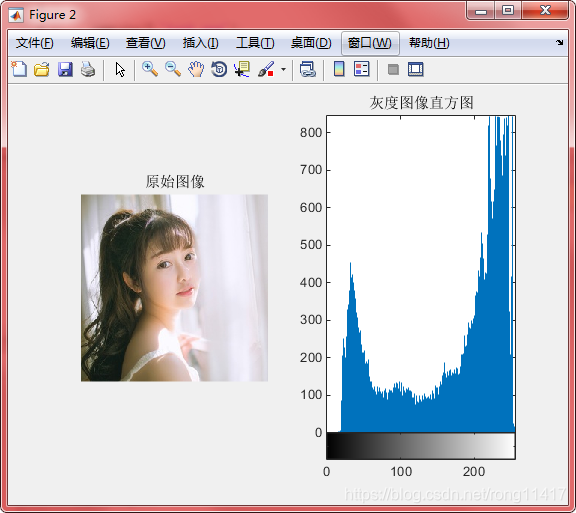
Task: Activate the Zoom In magnifier tool
Action: (150, 69)
